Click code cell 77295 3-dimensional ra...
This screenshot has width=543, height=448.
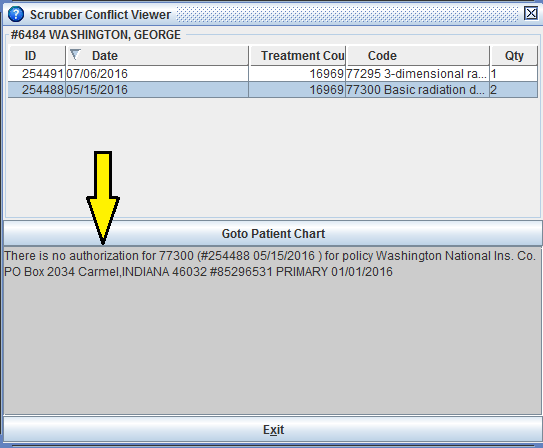pos(417,74)
